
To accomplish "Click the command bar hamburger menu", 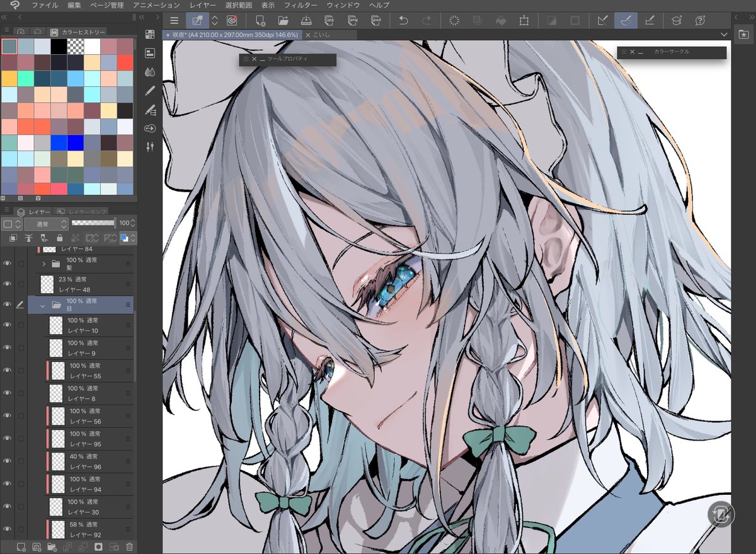I will (x=174, y=21).
